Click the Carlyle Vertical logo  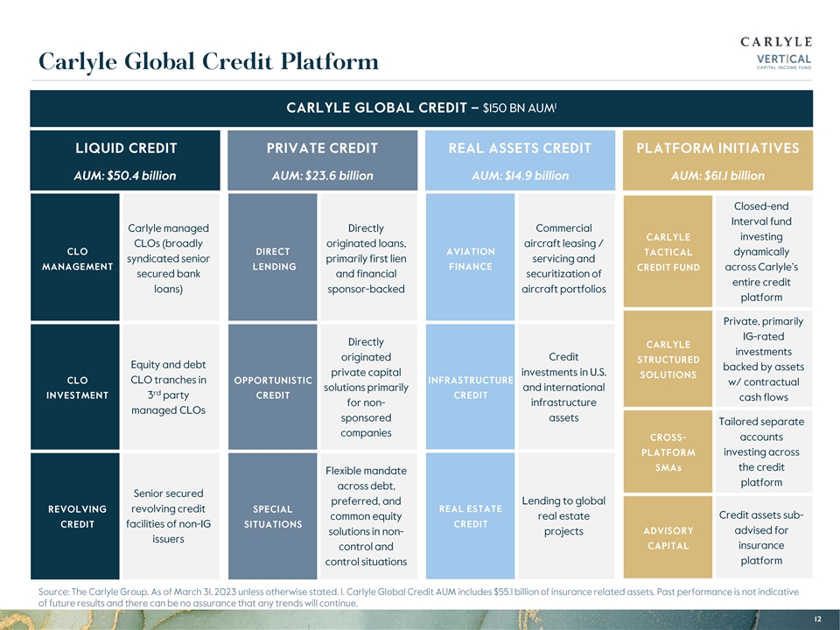(x=776, y=52)
